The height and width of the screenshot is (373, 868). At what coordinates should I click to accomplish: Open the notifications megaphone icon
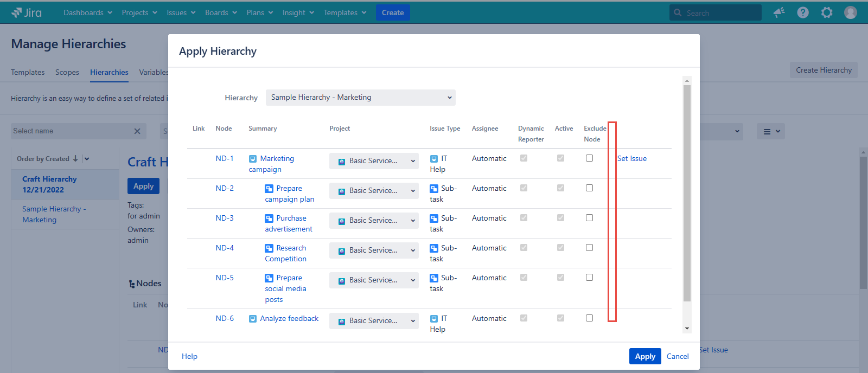(779, 12)
